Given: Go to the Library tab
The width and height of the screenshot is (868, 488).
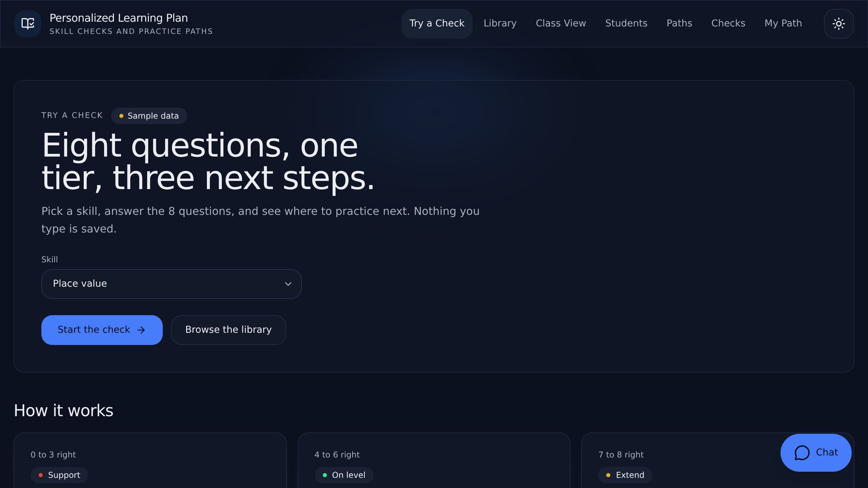Looking at the screenshot, I should [x=500, y=23].
